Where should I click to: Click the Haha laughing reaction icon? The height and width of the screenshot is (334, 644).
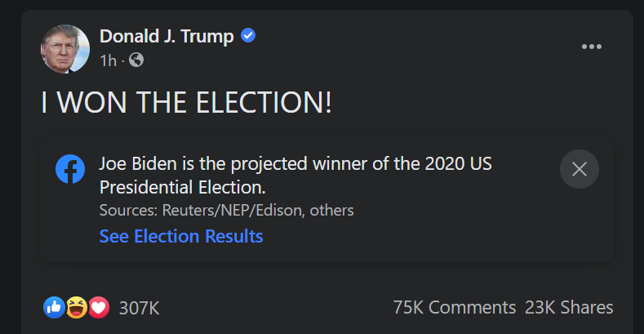tap(77, 307)
